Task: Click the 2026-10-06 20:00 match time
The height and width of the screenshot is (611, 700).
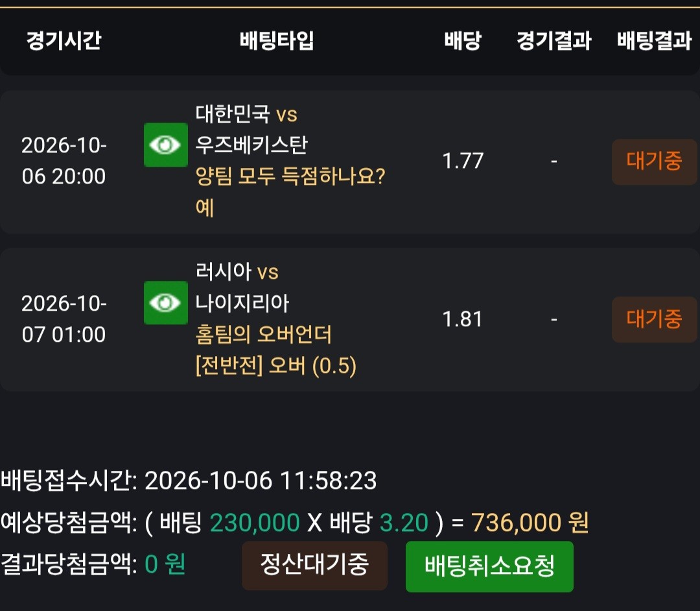Action: [x=64, y=161]
